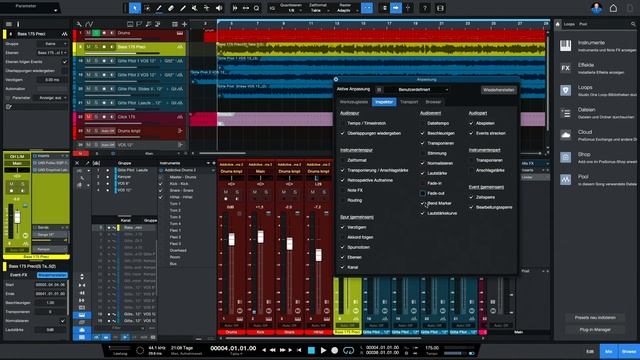
Task: Check the Note FX checkbox
Action: [x=343, y=190]
